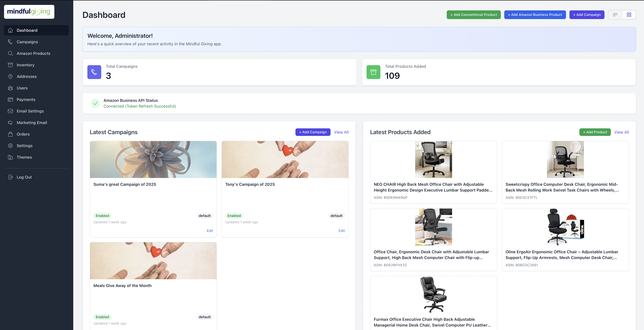Open the Orders menu item
644x330 pixels.
[23, 134]
